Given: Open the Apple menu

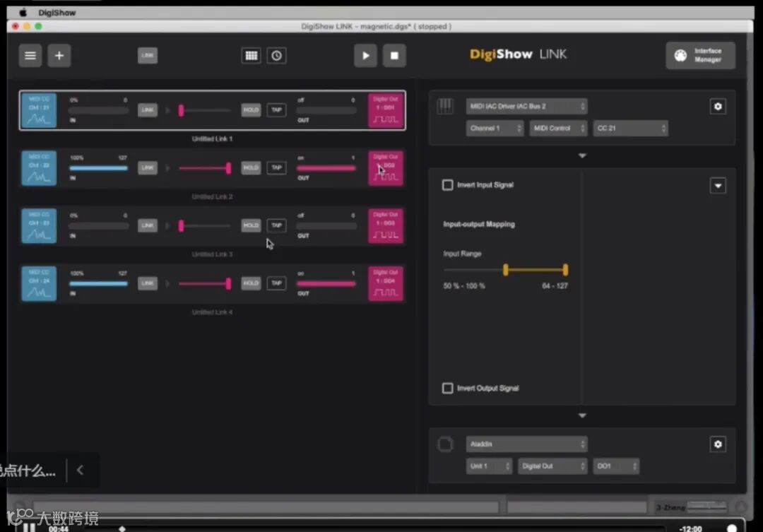Looking at the screenshot, I should [x=23, y=13].
